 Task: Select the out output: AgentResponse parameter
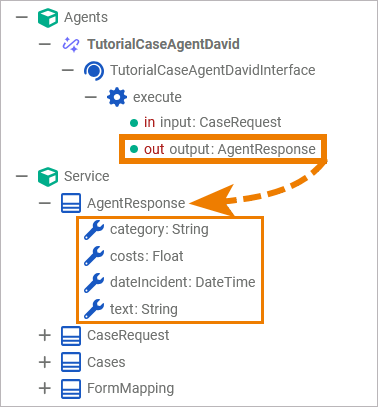tap(222, 149)
